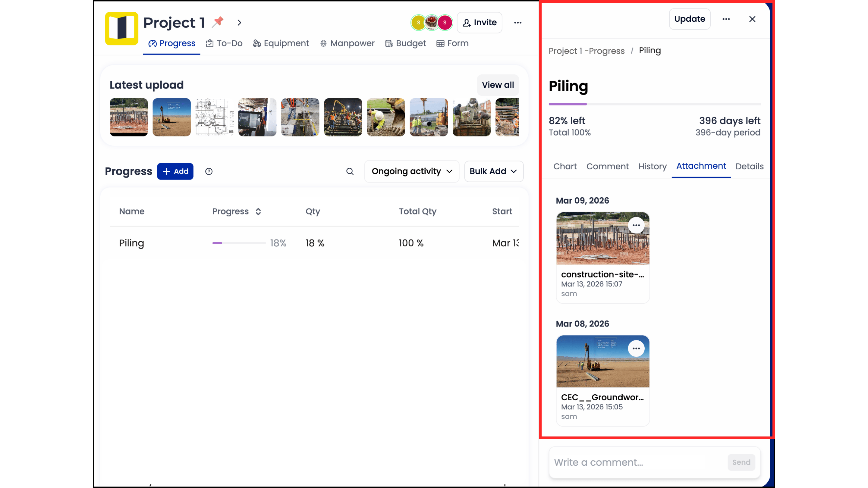Open the Ongoing activity dropdown
This screenshot has width=868, height=488.
click(411, 171)
